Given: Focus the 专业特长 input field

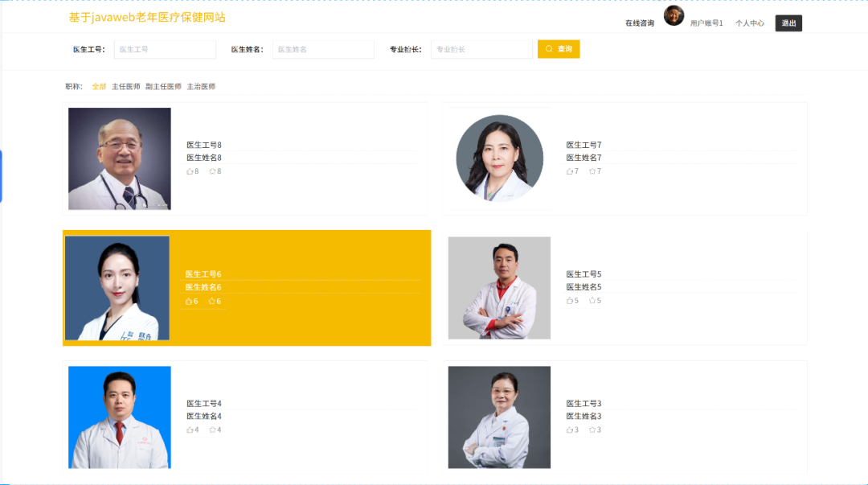Looking at the screenshot, I should point(481,49).
